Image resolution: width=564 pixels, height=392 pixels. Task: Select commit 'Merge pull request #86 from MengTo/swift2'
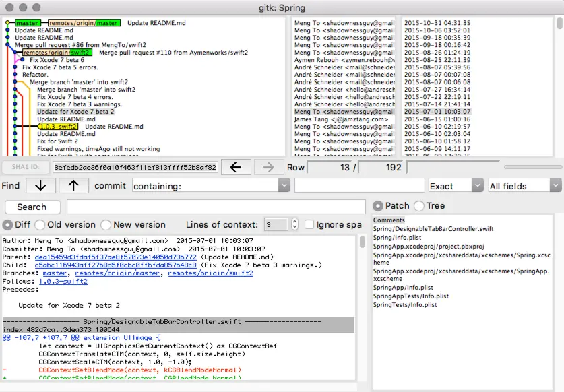[x=81, y=45]
